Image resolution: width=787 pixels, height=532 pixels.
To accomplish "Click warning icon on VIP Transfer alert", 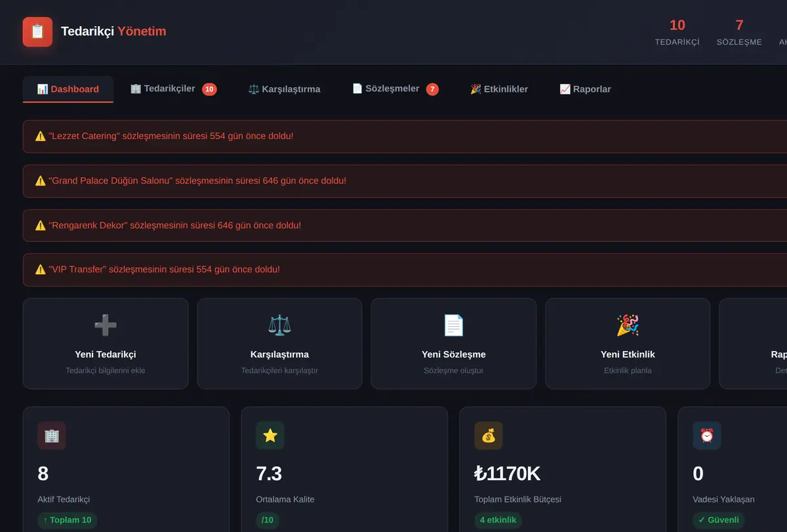I will point(41,270).
